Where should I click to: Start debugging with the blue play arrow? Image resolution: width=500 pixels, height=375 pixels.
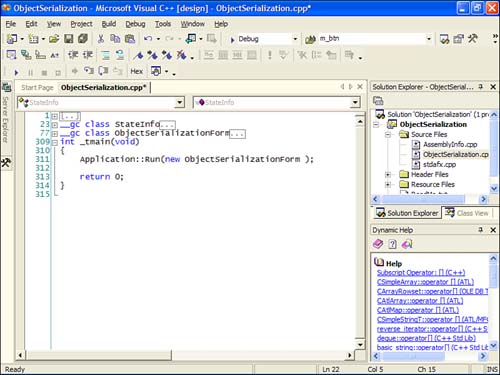(x=16, y=72)
